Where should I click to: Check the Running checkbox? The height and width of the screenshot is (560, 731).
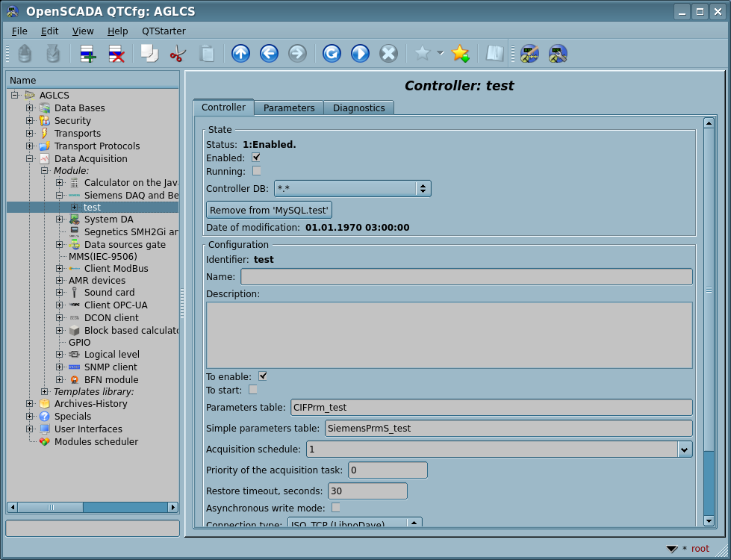(x=256, y=171)
